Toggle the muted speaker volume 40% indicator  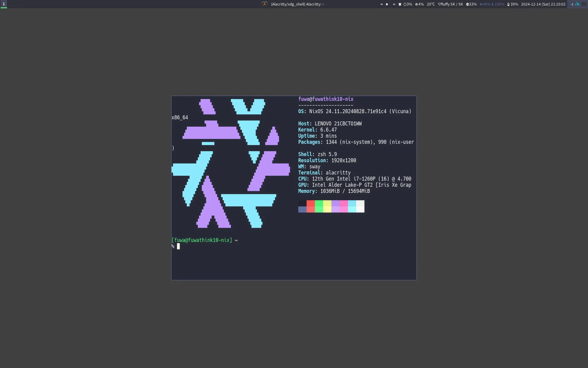tap(485, 4)
